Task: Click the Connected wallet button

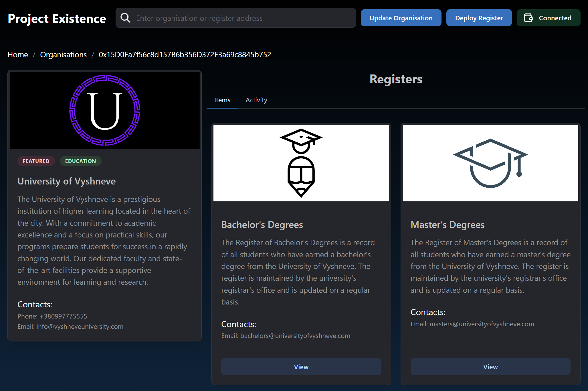Action: coord(548,18)
